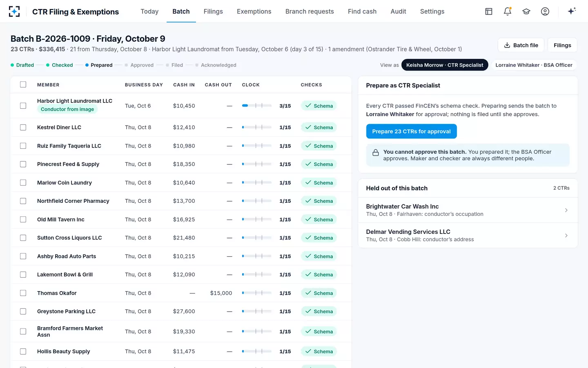588x368 pixels.
Task: View as Keisha Morrow CTR Specialist
Action: 445,65
